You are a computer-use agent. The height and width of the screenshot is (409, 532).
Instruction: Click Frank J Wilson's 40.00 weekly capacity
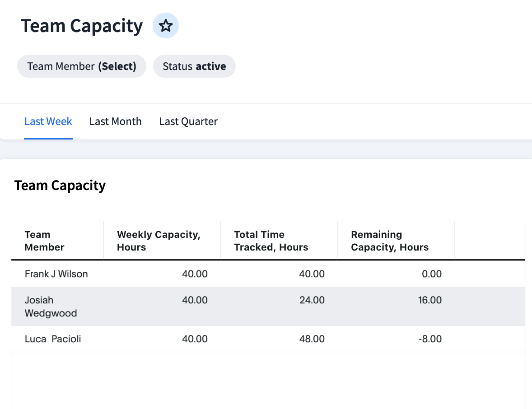(195, 274)
